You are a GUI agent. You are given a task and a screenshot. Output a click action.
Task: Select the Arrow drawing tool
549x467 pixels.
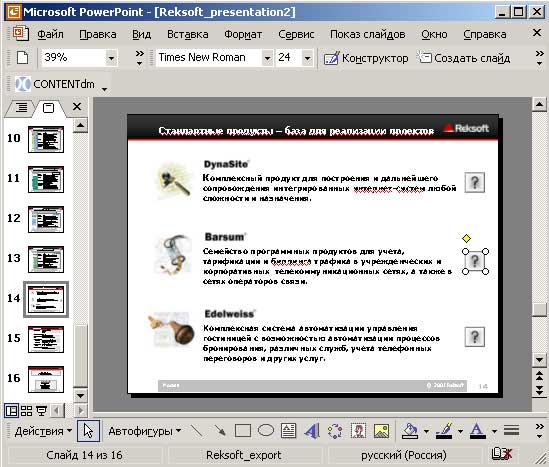tap(220, 431)
